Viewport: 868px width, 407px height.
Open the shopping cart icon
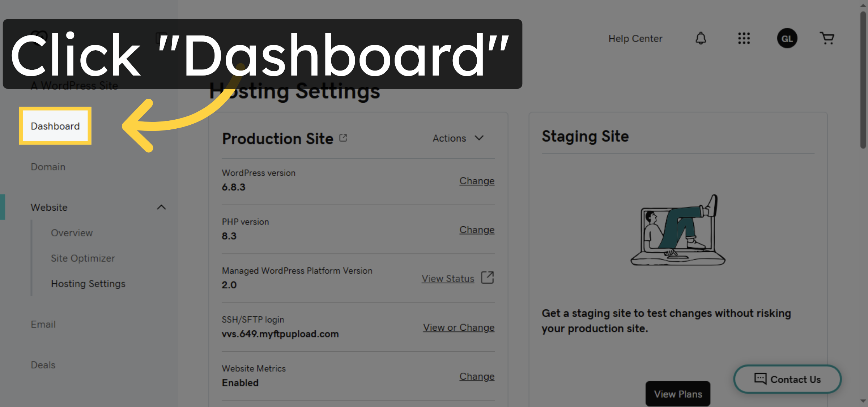click(827, 38)
